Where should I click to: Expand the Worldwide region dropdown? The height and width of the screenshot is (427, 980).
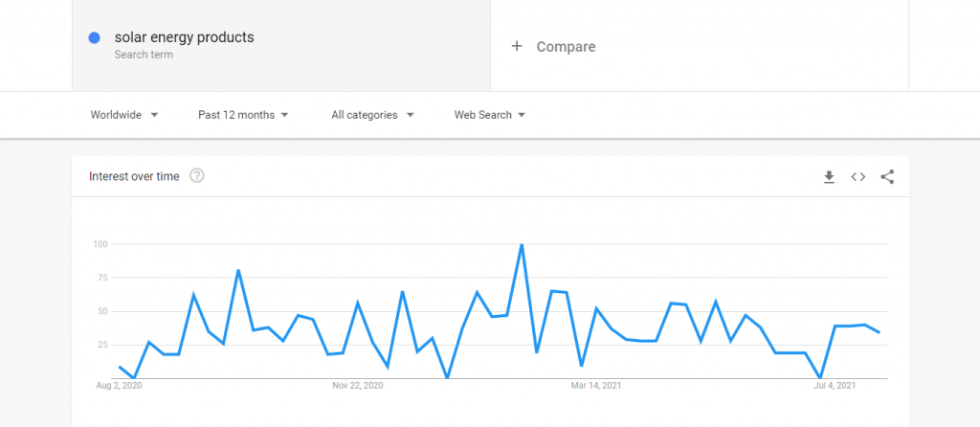click(124, 115)
